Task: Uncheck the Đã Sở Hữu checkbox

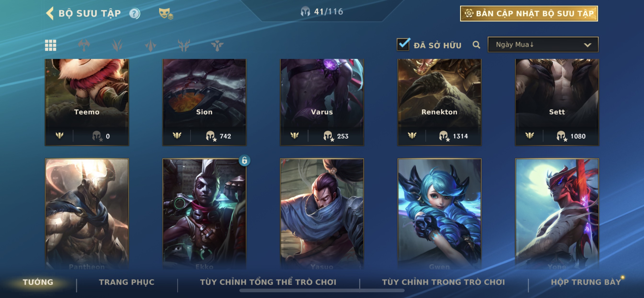Action: click(403, 45)
